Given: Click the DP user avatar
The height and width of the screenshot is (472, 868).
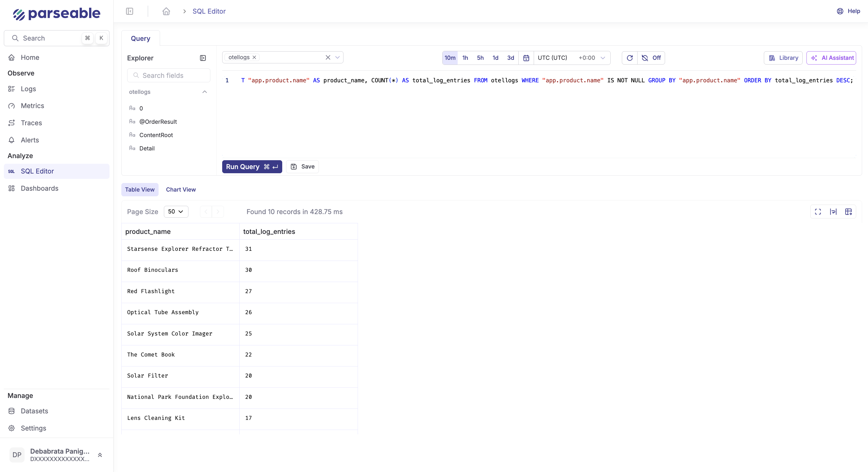Looking at the screenshot, I should (x=17, y=455).
